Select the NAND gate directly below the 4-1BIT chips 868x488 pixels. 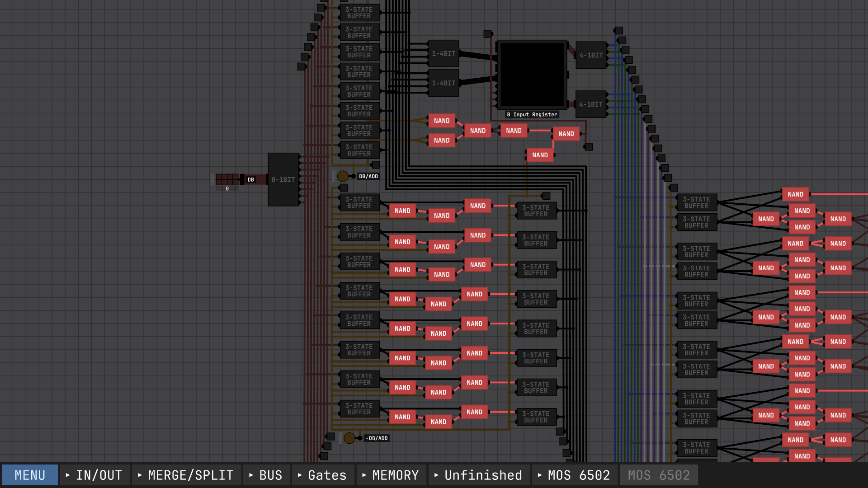click(x=566, y=134)
